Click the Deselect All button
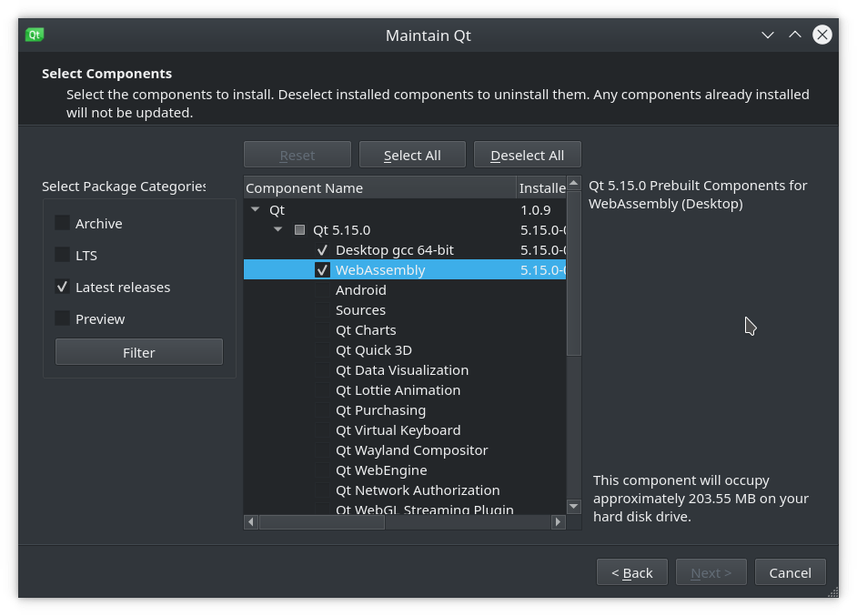 click(528, 156)
